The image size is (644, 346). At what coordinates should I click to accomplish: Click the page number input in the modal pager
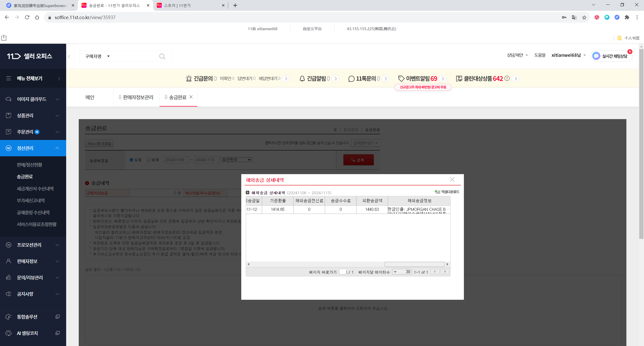coord(344,272)
